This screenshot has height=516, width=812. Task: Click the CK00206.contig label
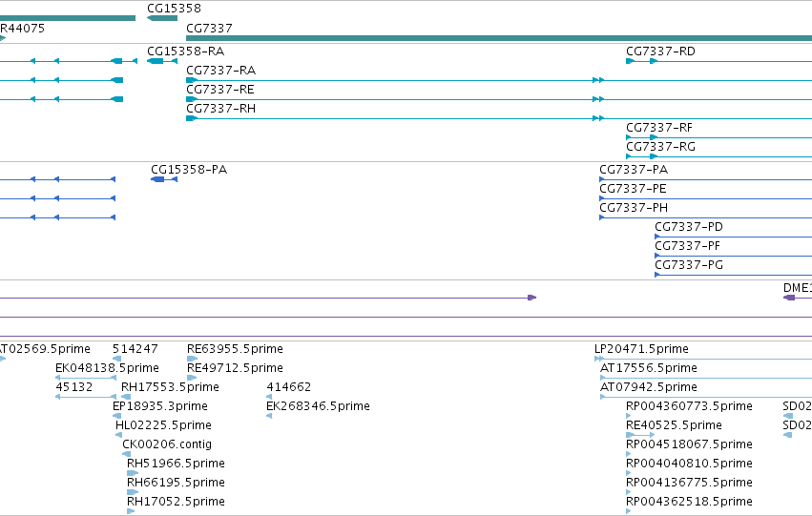click(167, 445)
